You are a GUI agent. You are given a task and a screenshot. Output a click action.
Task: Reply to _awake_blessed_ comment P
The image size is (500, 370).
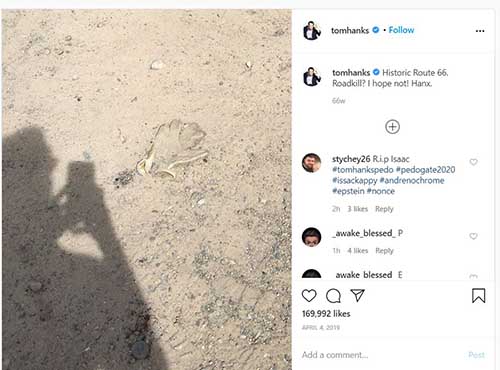point(384,251)
